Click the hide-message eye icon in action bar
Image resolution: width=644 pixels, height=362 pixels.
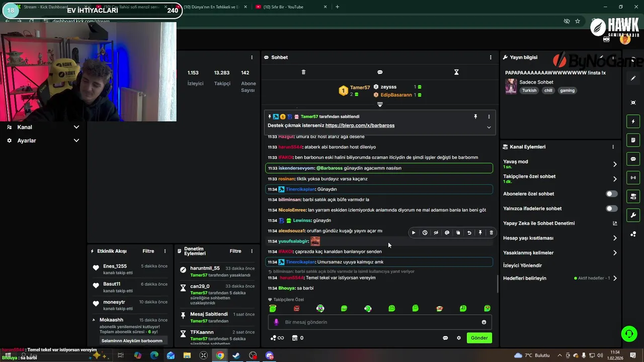tap(436, 233)
